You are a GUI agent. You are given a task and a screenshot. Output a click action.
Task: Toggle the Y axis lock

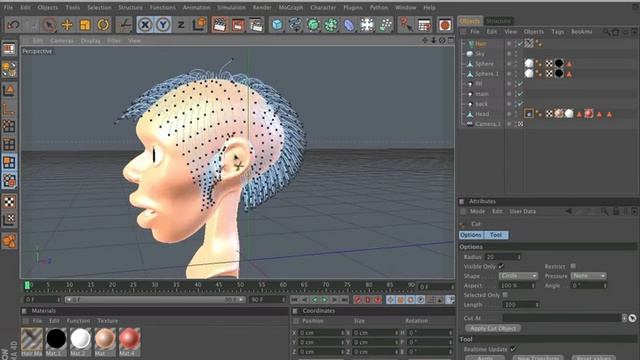[x=163, y=25]
